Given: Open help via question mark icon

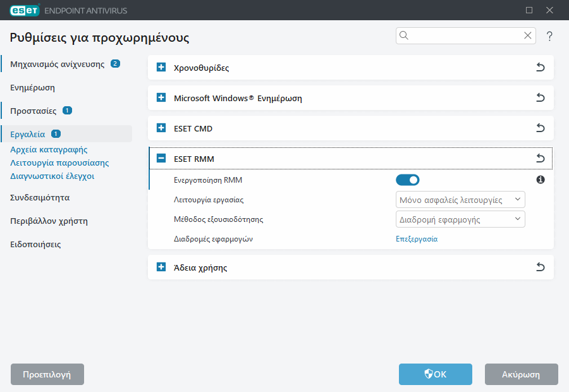Looking at the screenshot, I should (549, 36).
